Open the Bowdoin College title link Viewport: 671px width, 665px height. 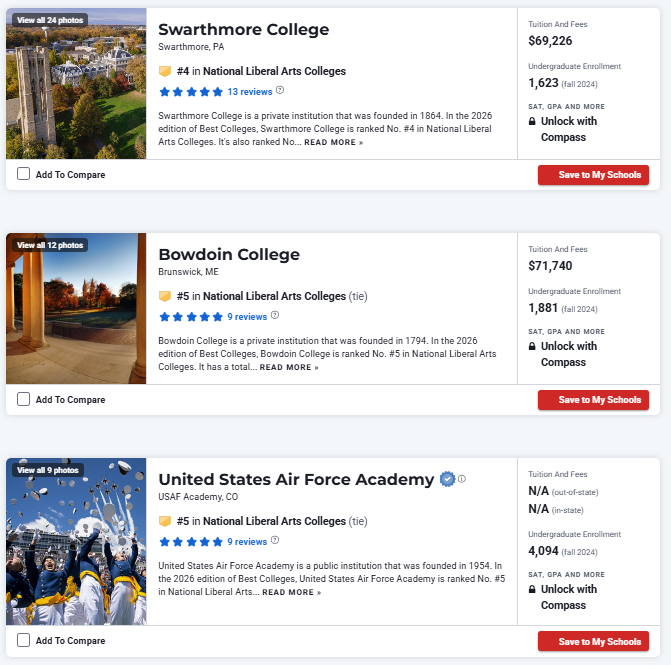tap(229, 254)
